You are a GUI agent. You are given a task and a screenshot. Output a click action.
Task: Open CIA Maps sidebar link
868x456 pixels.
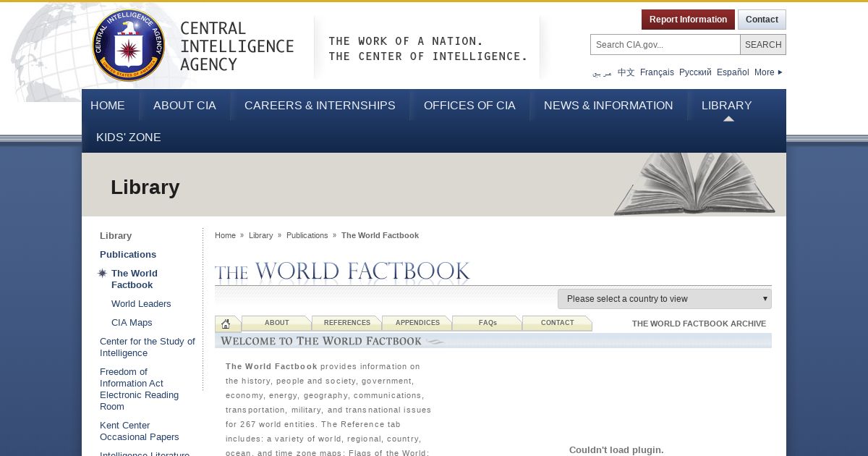click(132, 323)
